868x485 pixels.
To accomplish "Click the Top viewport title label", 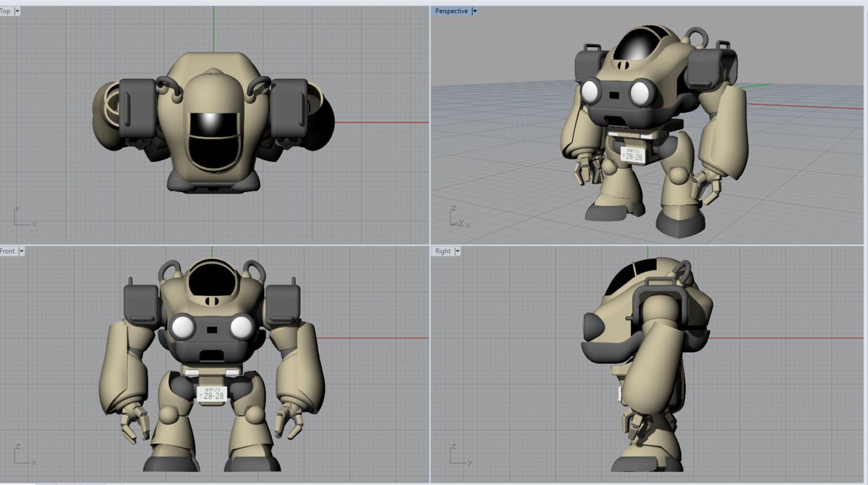I will 6,12.
